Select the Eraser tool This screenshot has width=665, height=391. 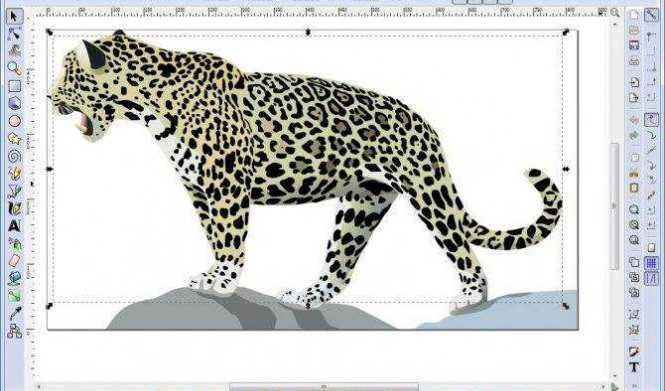pyautogui.click(x=14, y=260)
